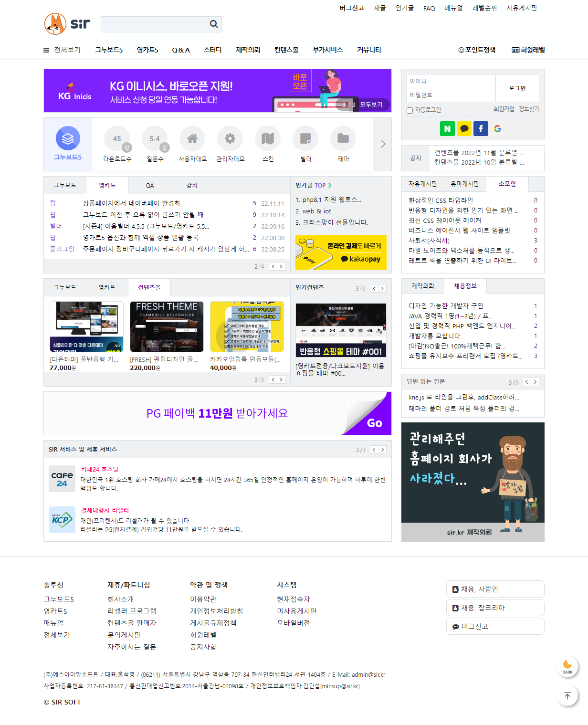Click the footer 버그신고 button
Image resolution: width=588 pixels, height=725 pixels.
click(x=495, y=626)
